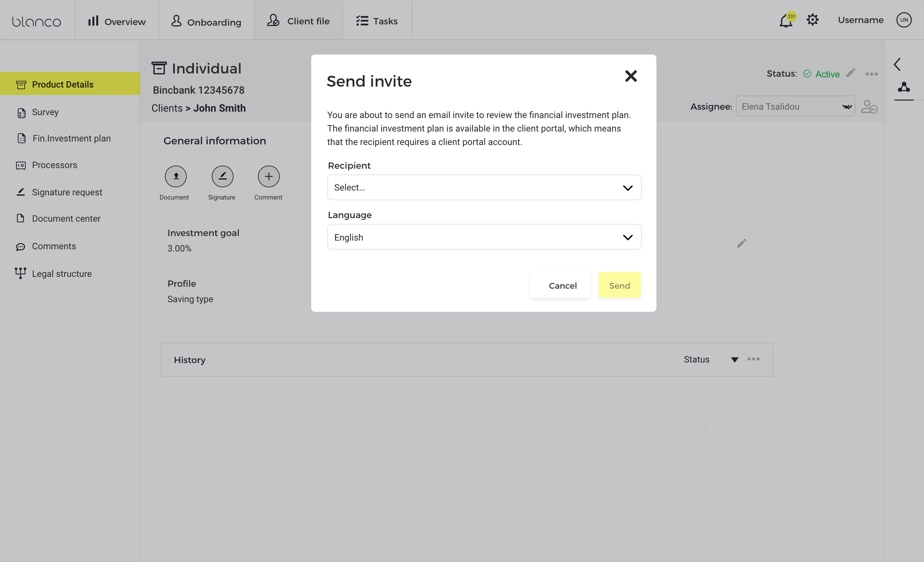Open the Recipient dropdown
The width and height of the screenshot is (924, 562).
[x=484, y=187]
